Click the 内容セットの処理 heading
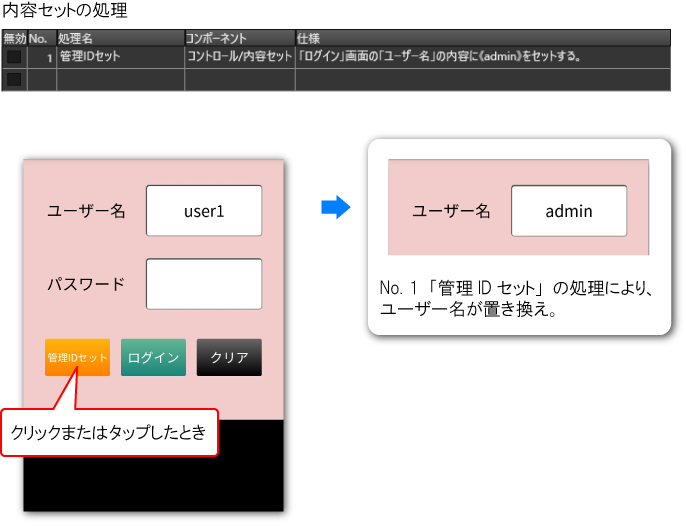 click(65, 10)
